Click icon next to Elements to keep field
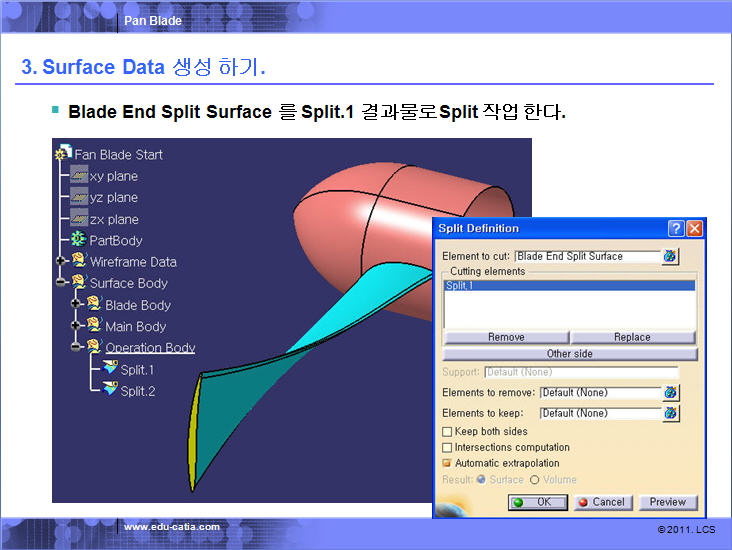732x550 pixels. click(670, 413)
